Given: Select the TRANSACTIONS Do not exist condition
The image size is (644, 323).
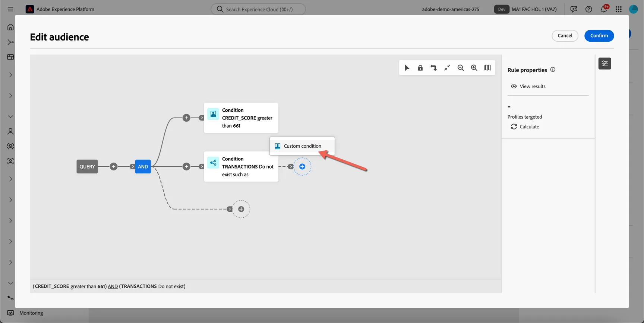Looking at the screenshot, I should (x=241, y=167).
